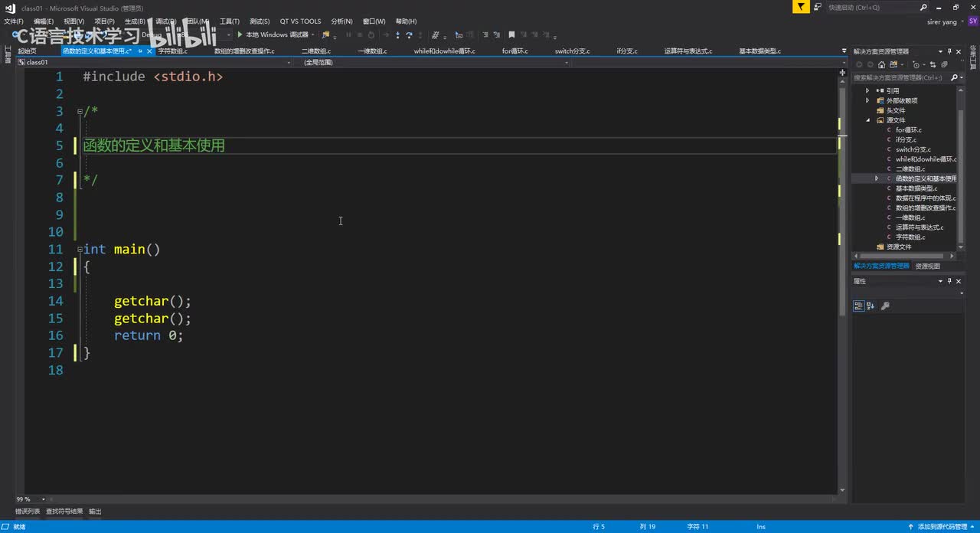Open the debugger target dropdown arrow
The image size is (980, 533).
point(313,34)
